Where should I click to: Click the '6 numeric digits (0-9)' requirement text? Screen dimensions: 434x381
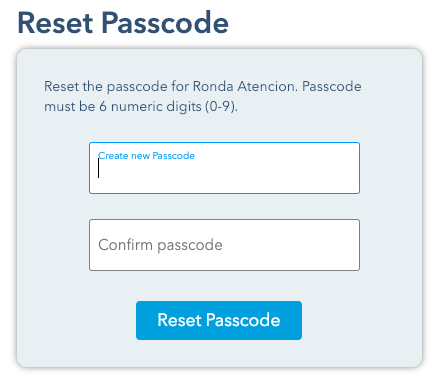point(168,107)
